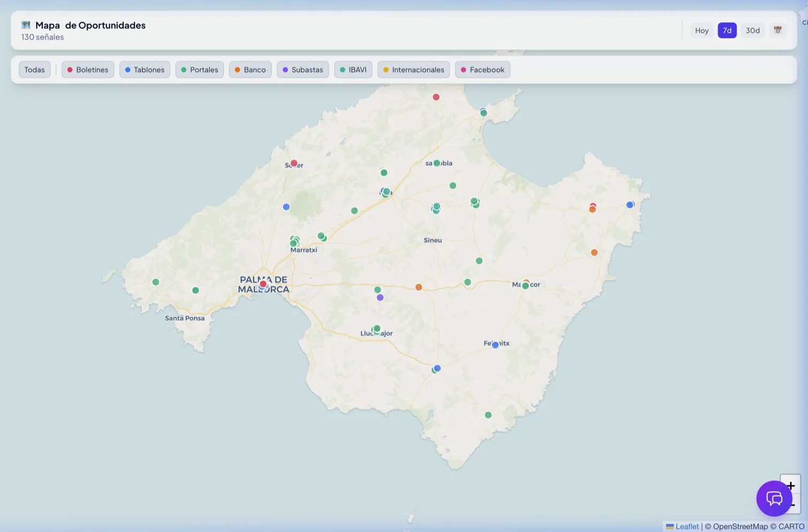Click the zoom in plus icon on map

pyautogui.click(x=790, y=486)
